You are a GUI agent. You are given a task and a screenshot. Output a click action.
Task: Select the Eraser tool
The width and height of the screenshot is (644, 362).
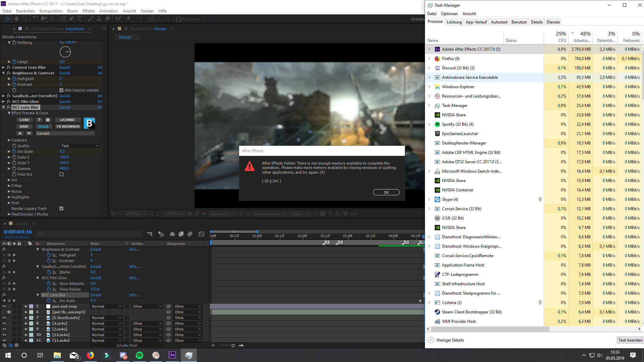click(107, 19)
